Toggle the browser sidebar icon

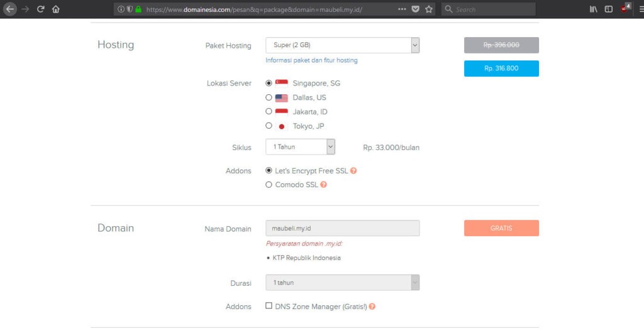click(x=609, y=9)
